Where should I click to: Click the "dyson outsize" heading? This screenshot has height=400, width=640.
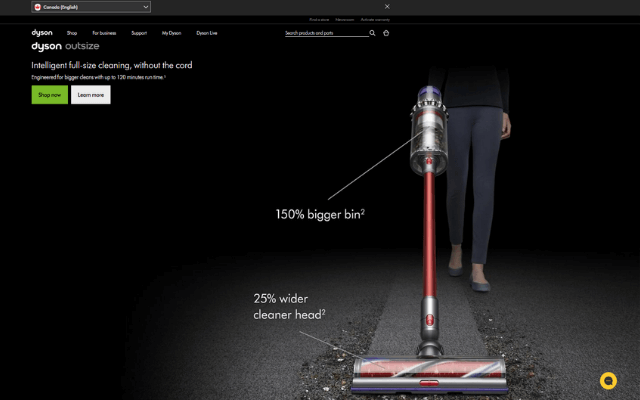65,46
